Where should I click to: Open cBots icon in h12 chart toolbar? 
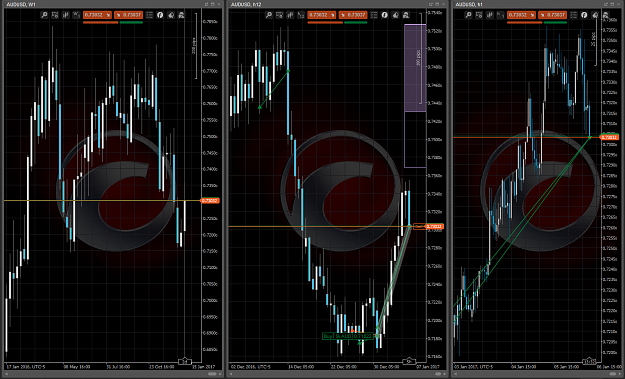395,15
